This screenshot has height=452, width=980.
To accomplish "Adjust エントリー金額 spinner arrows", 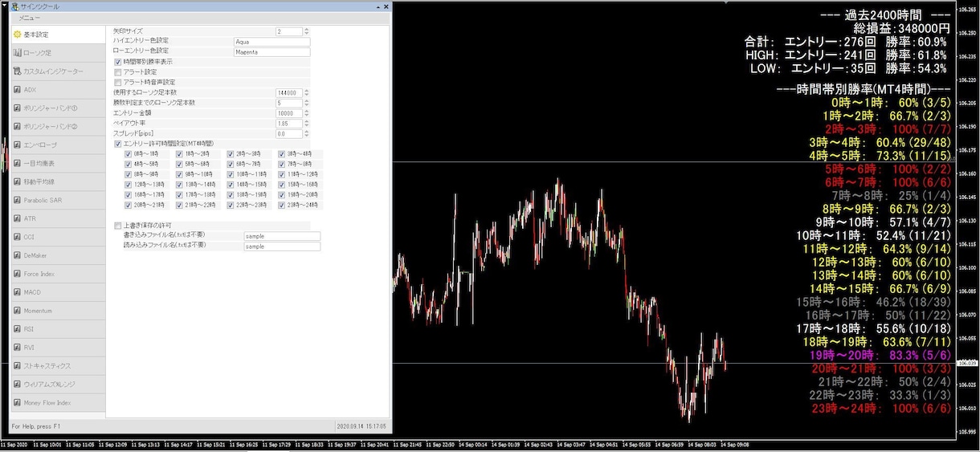I will click(306, 113).
